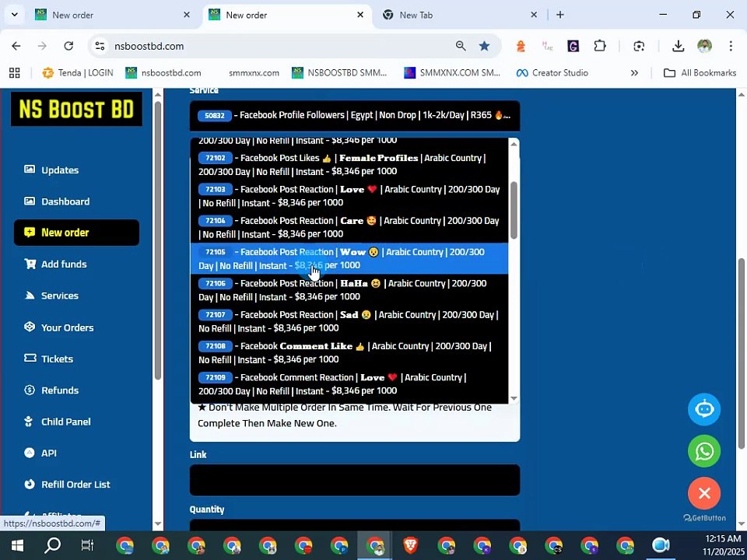Image resolution: width=747 pixels, height=560 pixels.
Task: Go to Add funds page
Action: pyautogui.click(x=55, y=264)
